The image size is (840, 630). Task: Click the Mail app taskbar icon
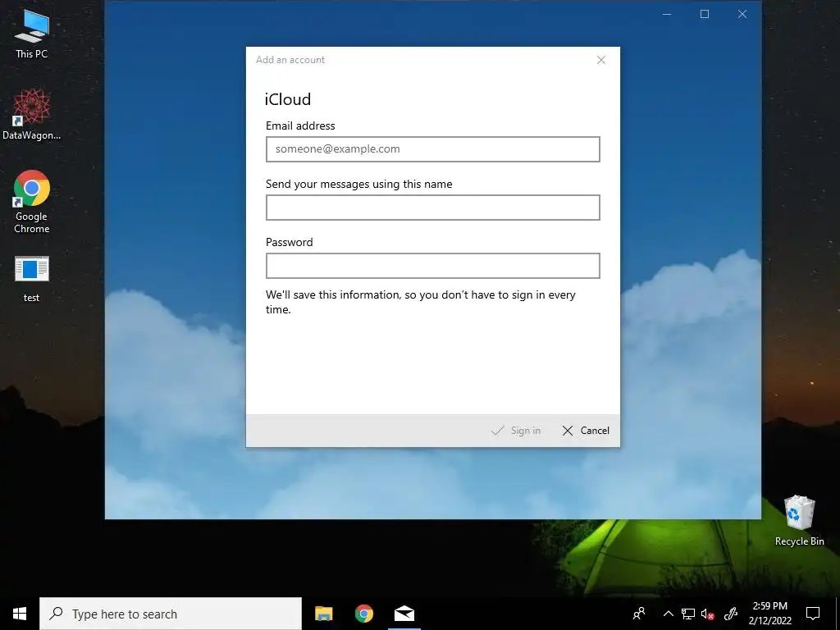click(x=404, y=614)
